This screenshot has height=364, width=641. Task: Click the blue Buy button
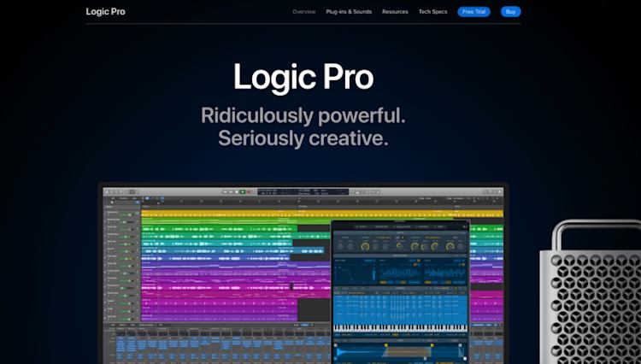pos(510,12)
